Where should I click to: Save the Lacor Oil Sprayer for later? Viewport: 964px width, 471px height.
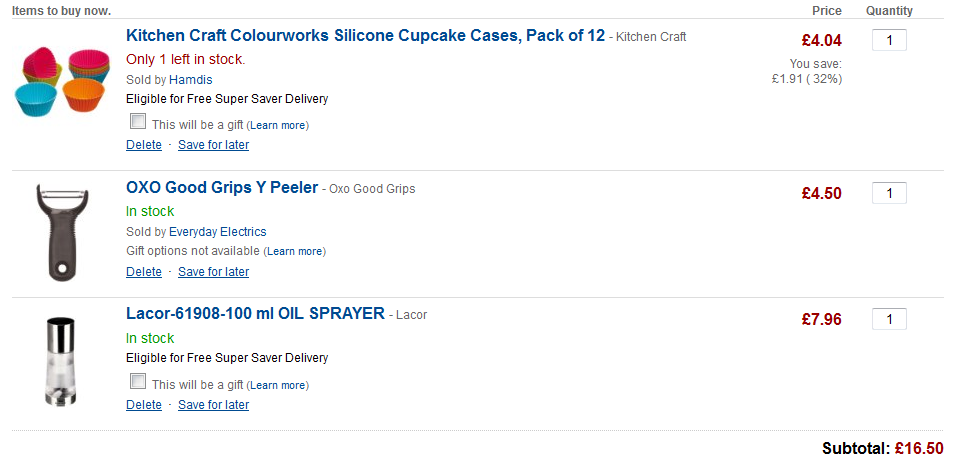pos(213,405)
